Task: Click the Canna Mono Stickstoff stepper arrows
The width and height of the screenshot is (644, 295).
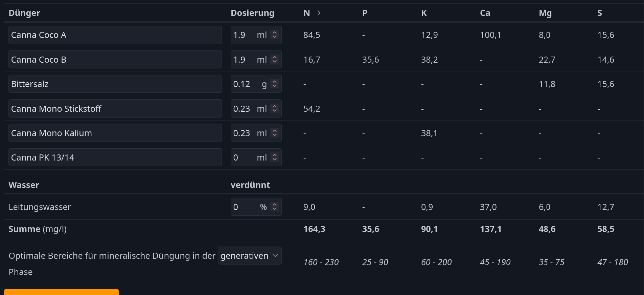Action: pos(275,109)
